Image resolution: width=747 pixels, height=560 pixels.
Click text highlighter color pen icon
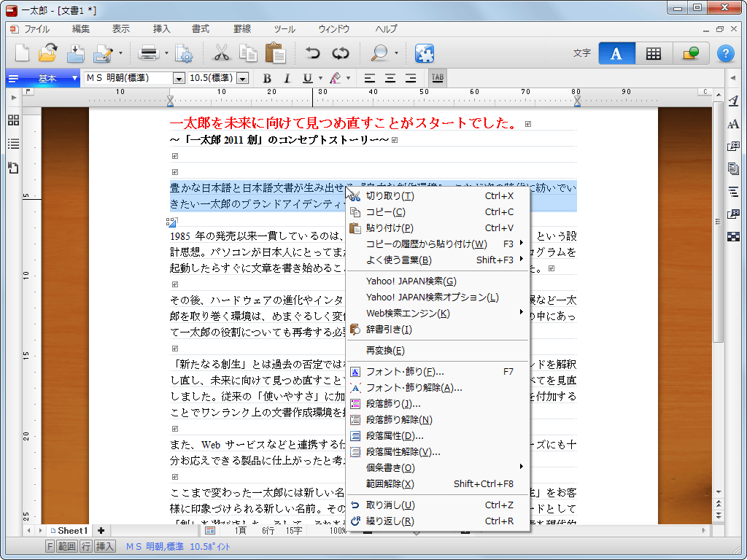[x=336, y=78]
